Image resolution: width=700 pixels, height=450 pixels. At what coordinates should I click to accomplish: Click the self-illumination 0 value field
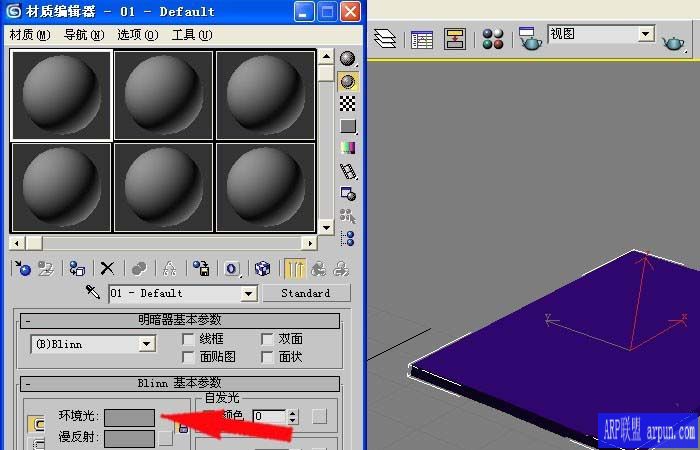[269, 416]
